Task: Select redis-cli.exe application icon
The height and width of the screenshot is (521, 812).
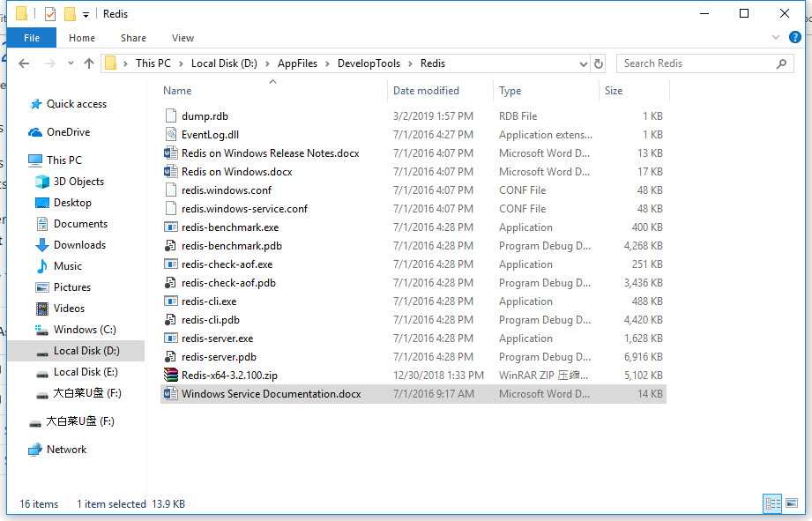Action: click(x=171, y=301)
